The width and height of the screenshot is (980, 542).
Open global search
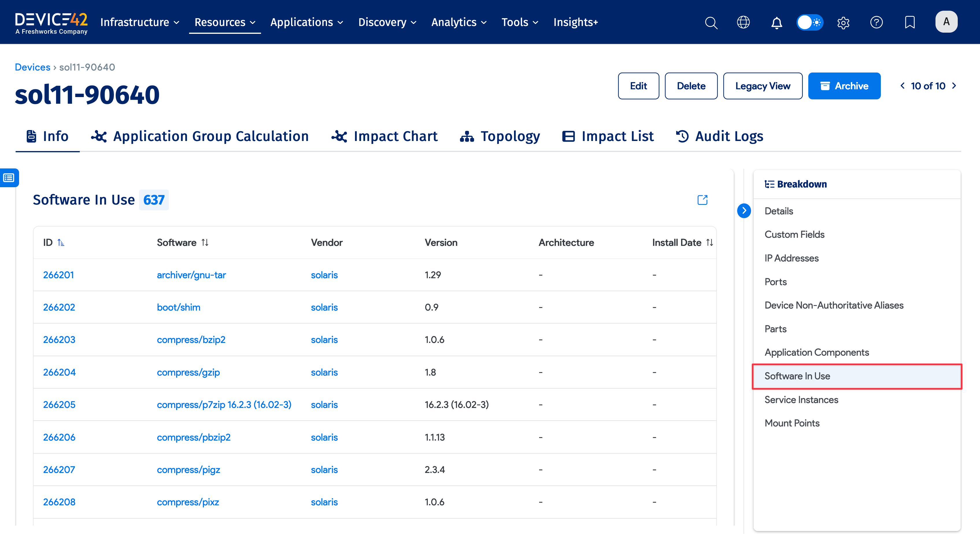(711, 22)
